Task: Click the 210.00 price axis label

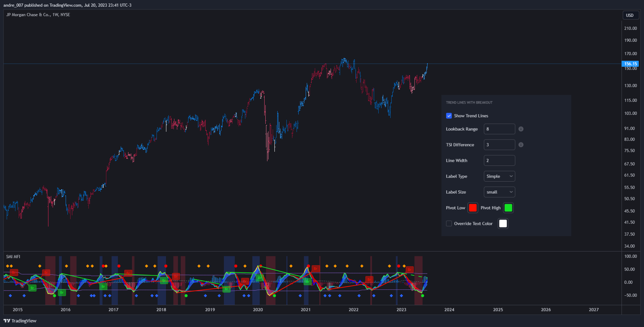Action: 631,28
